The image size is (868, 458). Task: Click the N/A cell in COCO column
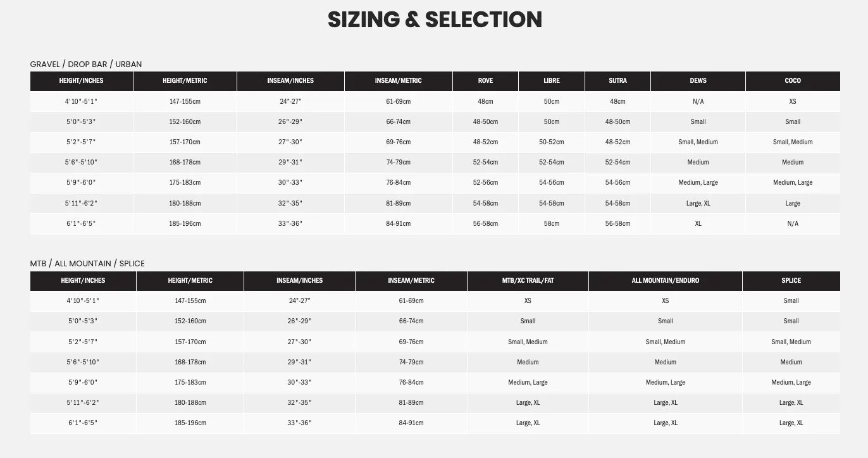click(x=793, y=223)
